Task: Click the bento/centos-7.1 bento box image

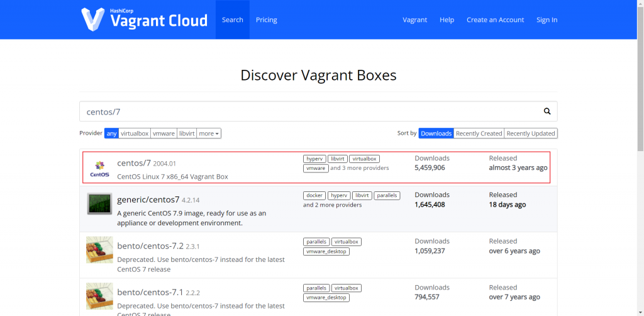Action: click(x=99, y=296)
